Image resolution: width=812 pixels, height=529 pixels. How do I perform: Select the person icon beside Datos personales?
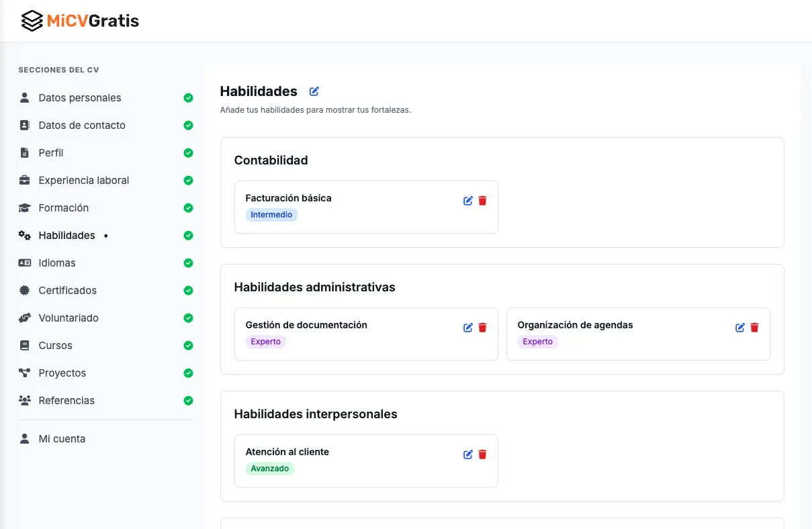[x=24, y=97]
